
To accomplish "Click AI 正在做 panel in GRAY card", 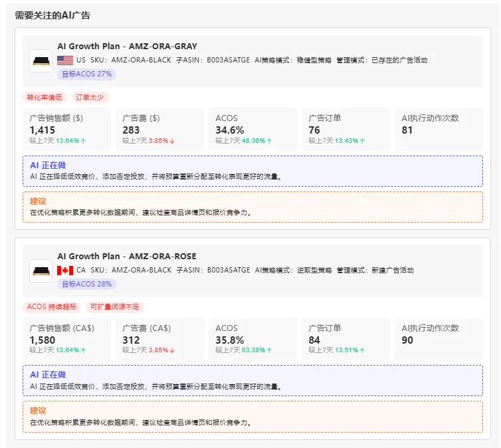I will [252, 171].
